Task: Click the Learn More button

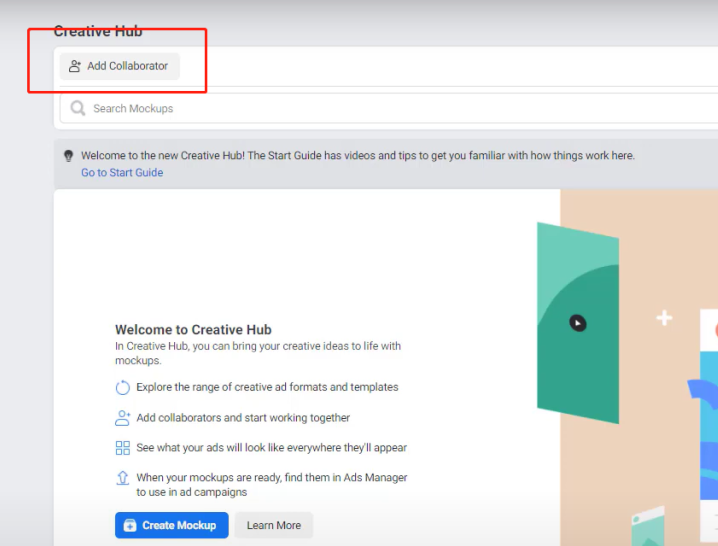Action: click(x=274, y=525)
